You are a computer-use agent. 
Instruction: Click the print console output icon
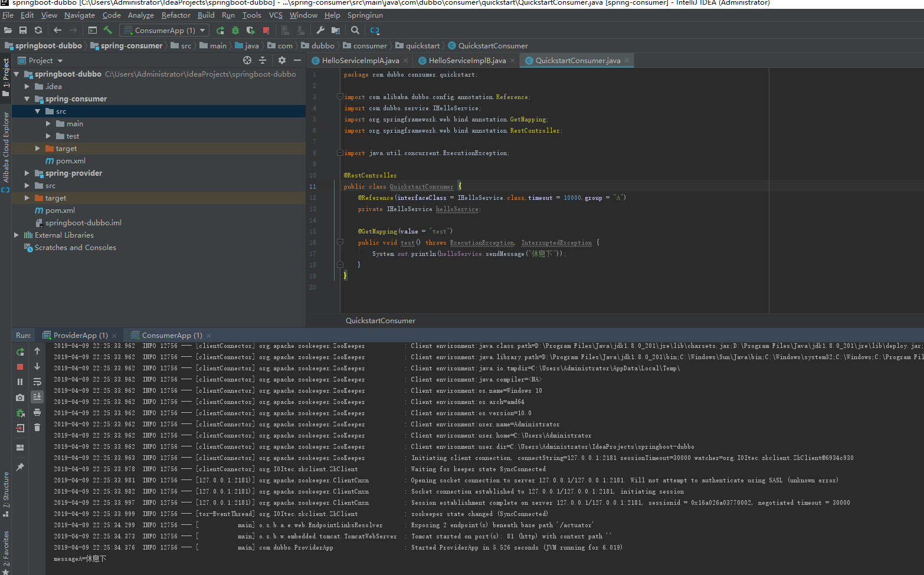[37, 412]
